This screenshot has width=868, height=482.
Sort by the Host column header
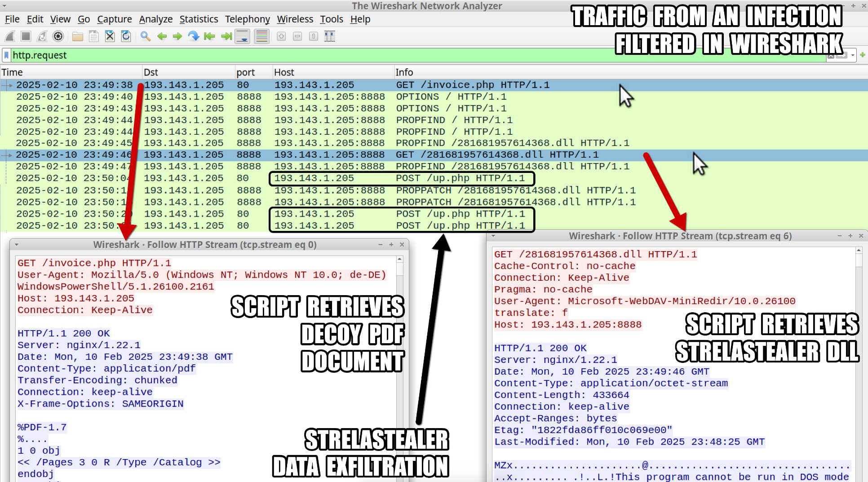[333, 72]
